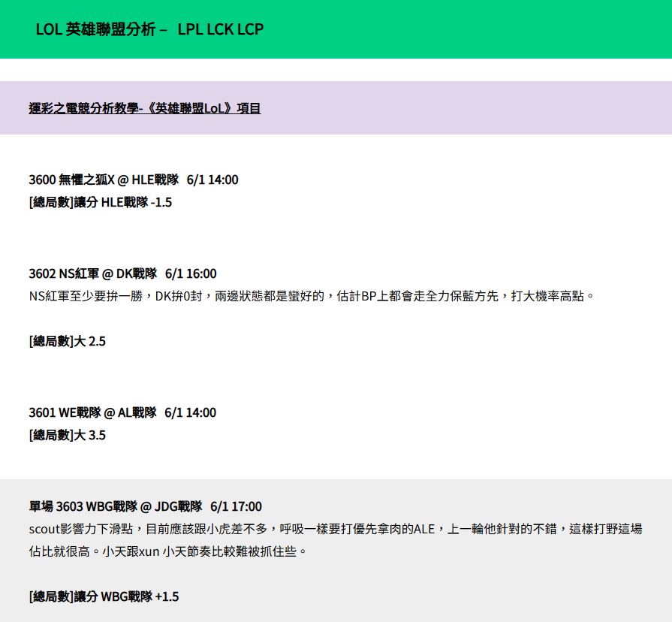672x622 pixels.
Task: Select the 單場 3603 WBG戰隊 @ JDG戰隊 heading
Action: click(145, 506)
